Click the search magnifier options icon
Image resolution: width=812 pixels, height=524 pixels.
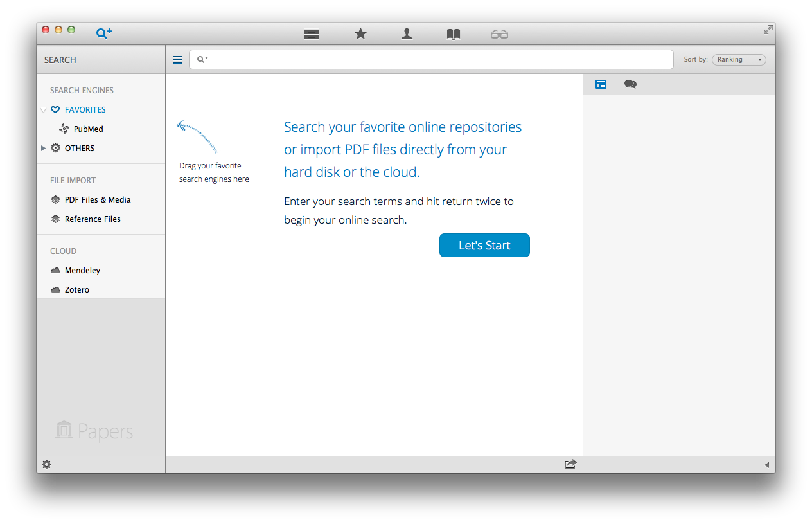point(202,59)
